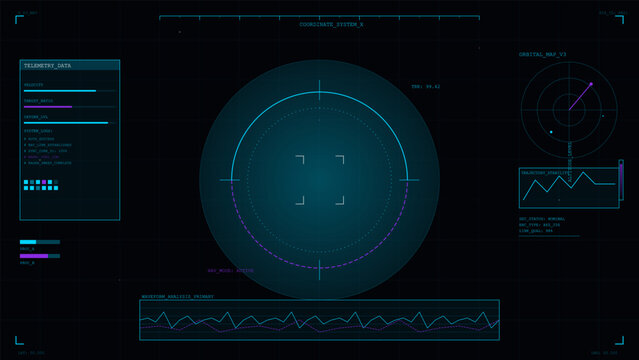Viewport: 639px width, 360px height.
Task: Click the cyan dot on orbital map
Action: pos(551,132)
